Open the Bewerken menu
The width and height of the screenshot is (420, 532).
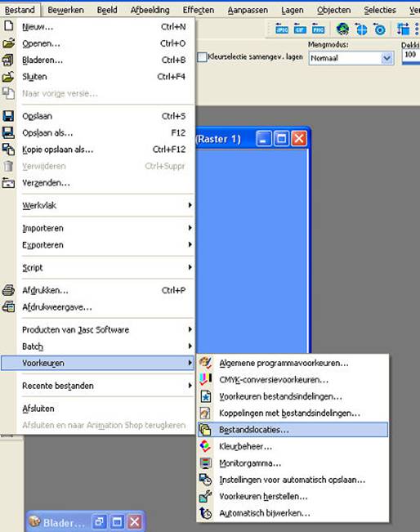pyautogui.click(x=65, y=10)
